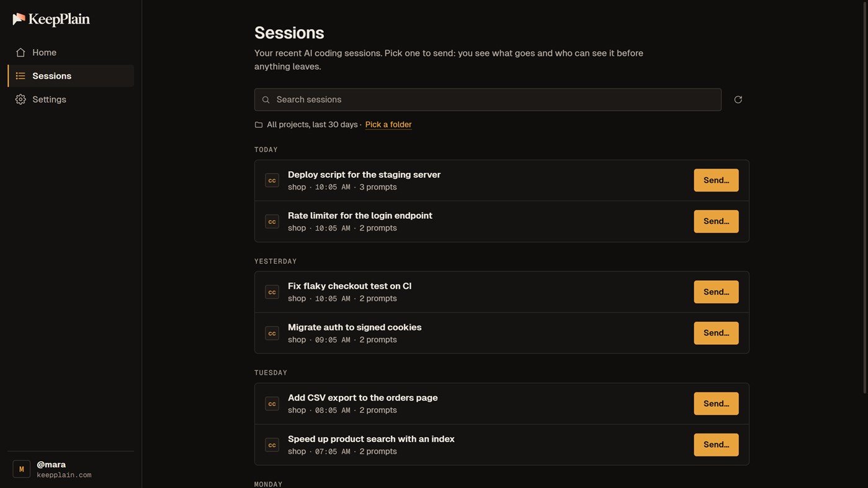Screen dimensions: 868x488
Task: Send the Add CSV export session
Action: point(716,404)
